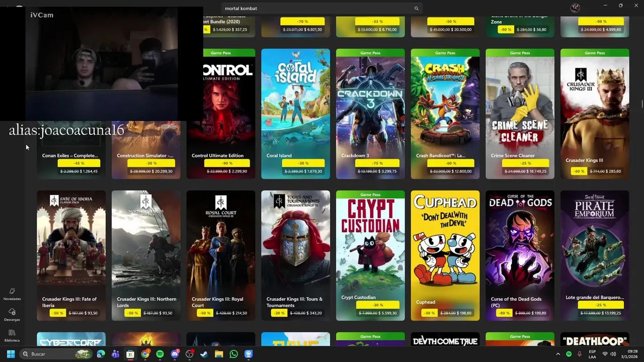Open Microsoft Teams from the taskbar
644x362 pixels.
point(116,354)
